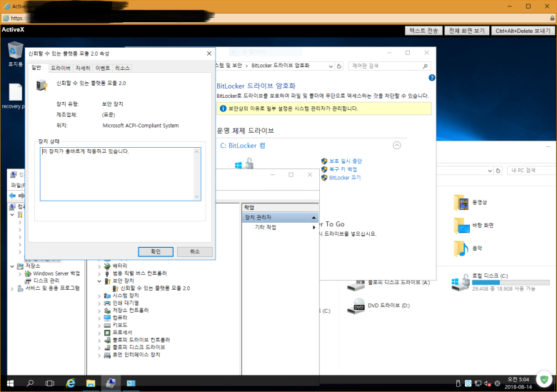Click the 프로세서 chip icon
The width and height of the screenshot is (557, 392).
tap(107, 333)
